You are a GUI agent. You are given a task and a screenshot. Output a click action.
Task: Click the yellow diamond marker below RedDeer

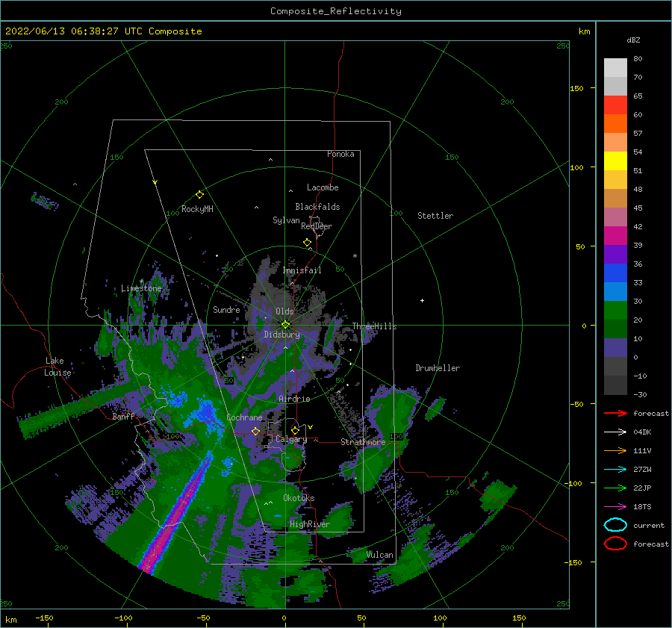pos(308,243)
